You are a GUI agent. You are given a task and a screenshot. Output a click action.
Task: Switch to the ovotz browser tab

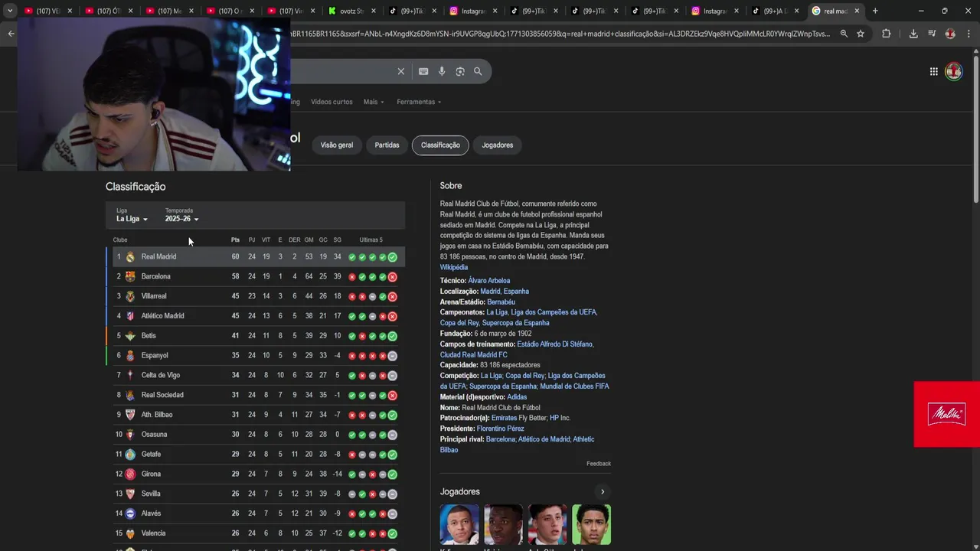coord(351,11)
